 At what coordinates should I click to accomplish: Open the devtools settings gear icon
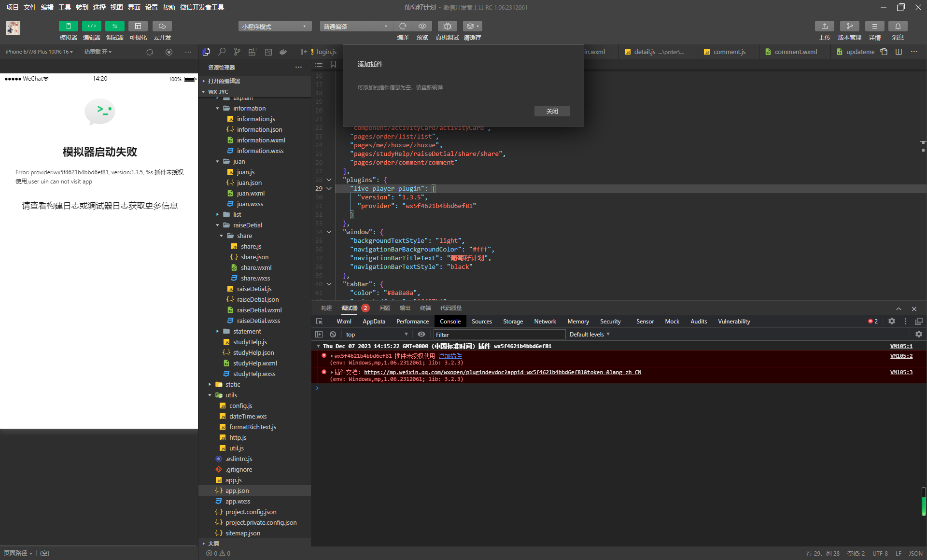[x=891, y=321]
